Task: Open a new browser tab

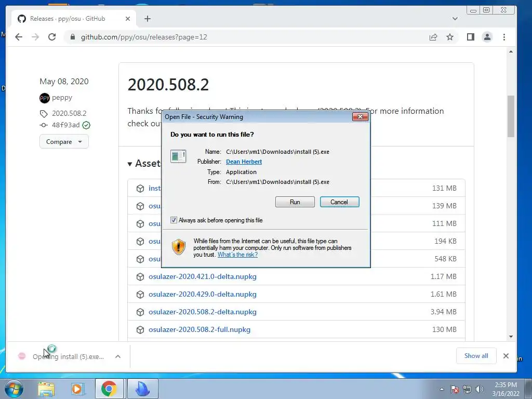Action: coord(147,19)
